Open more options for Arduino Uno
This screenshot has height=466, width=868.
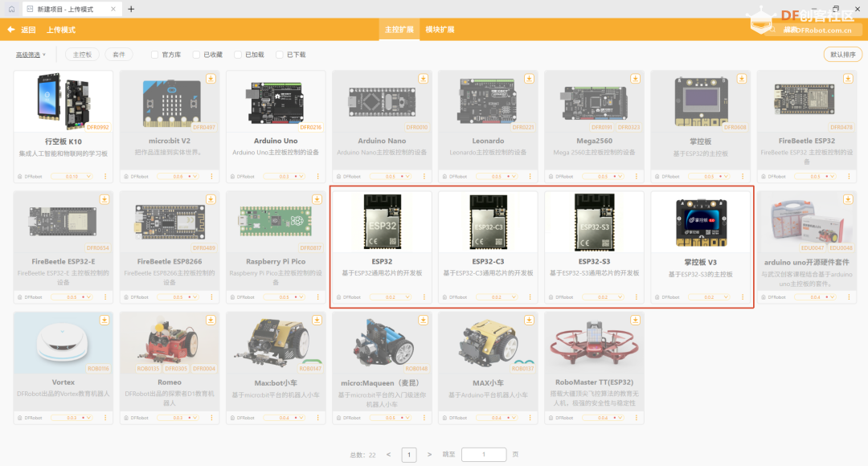click(x=317, y=177)
